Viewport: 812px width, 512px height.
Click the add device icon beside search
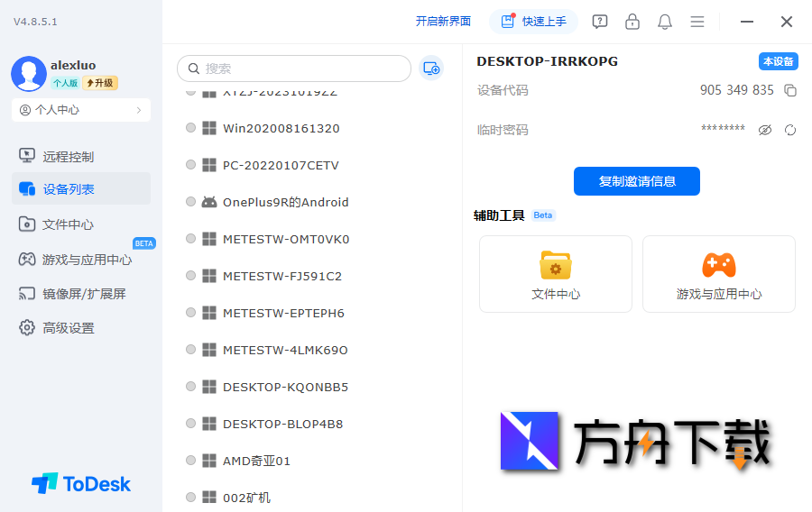pos(431,69)
